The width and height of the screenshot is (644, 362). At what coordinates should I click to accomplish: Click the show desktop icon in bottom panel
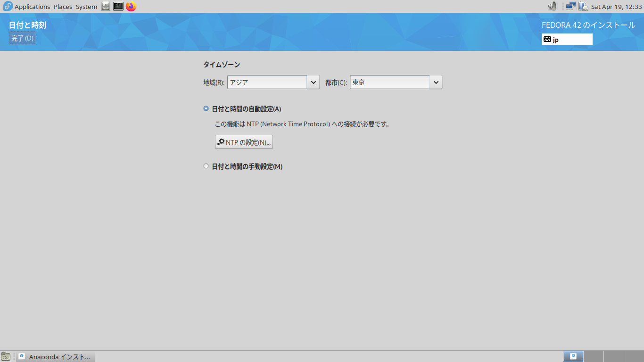coord(6,357)
